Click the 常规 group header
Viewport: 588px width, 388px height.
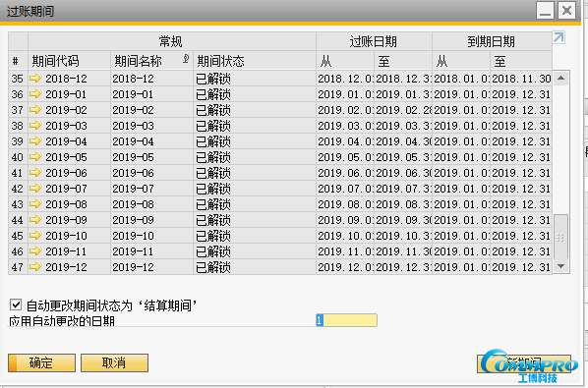click(171, 41)
